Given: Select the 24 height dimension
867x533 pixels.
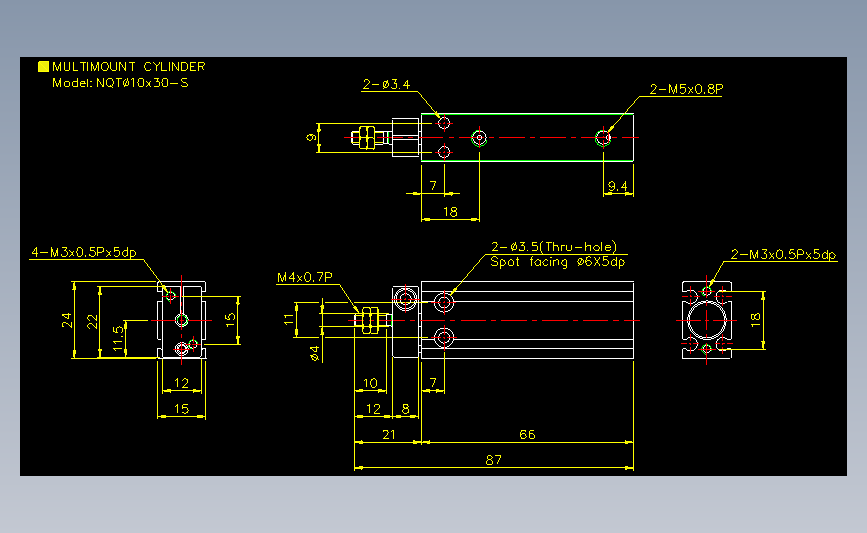Looking at the screenshot, I should coord(67,321).
